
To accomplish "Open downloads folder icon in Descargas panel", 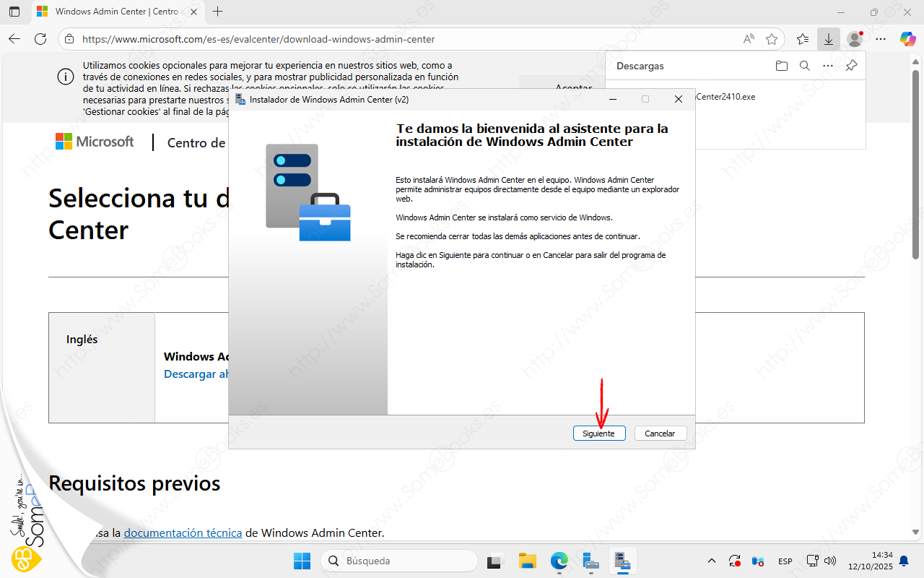I will [x=781, y=66].
